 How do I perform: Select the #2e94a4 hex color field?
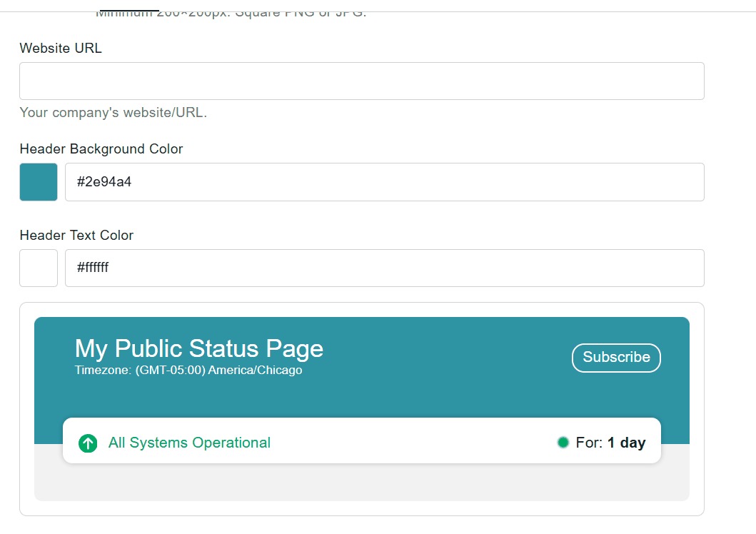pyautogui.click(x=384, y=182)
